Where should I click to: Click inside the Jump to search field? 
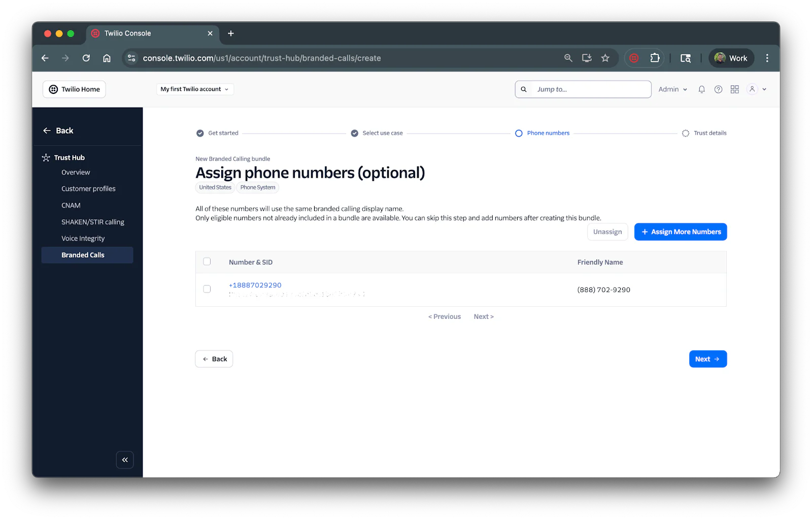[x=584, y=89]
